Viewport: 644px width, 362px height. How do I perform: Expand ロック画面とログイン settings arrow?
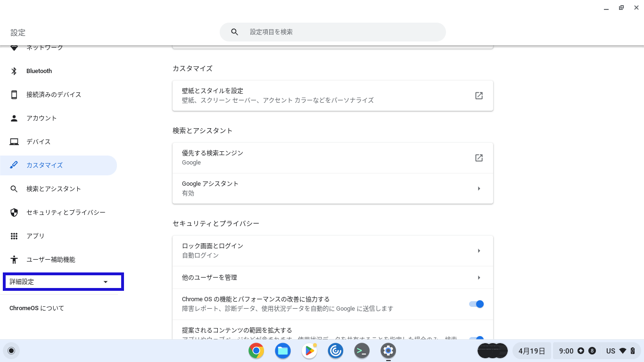pyautogui.click(x=479, y=251)
